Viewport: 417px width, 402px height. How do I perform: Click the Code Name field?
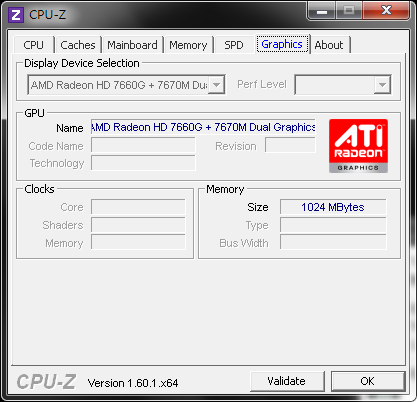click(143, 146)
